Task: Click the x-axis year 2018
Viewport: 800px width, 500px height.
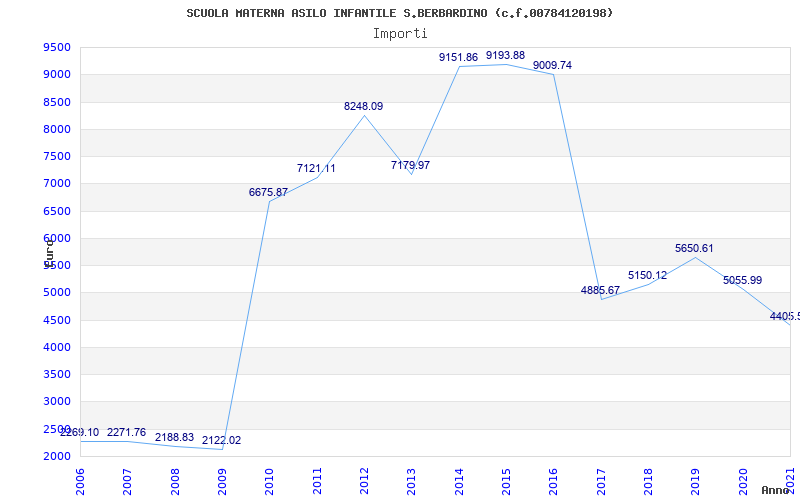Action: [648, 482]
